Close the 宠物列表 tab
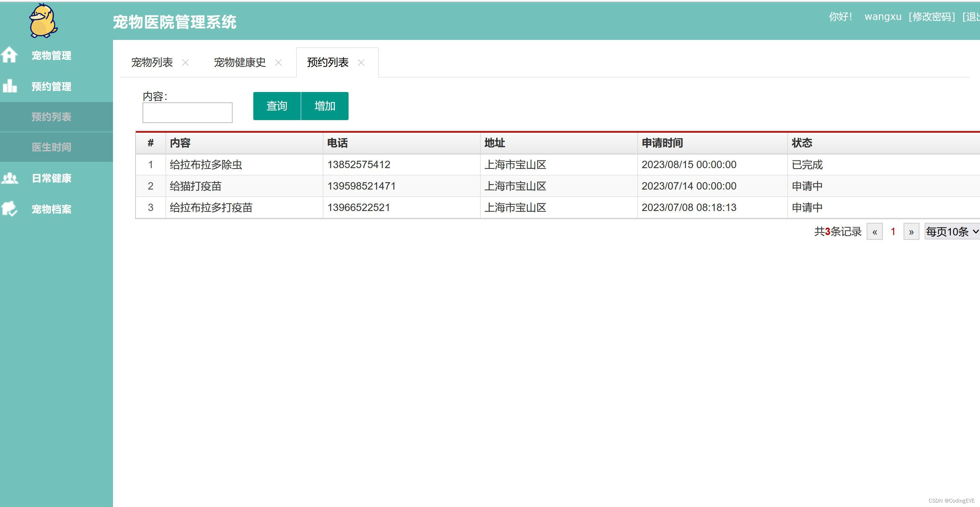This screenshot has width=980, height=507. coord(185,62)
